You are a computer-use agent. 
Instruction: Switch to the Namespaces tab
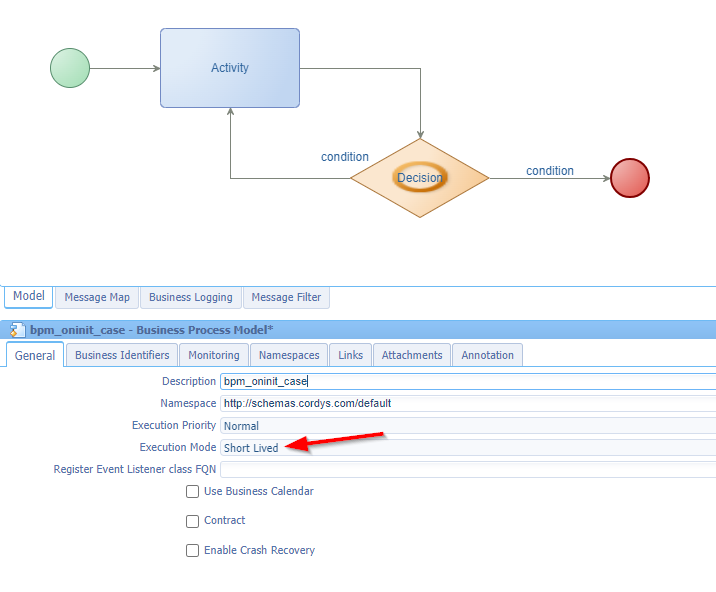tap(289, 355)
